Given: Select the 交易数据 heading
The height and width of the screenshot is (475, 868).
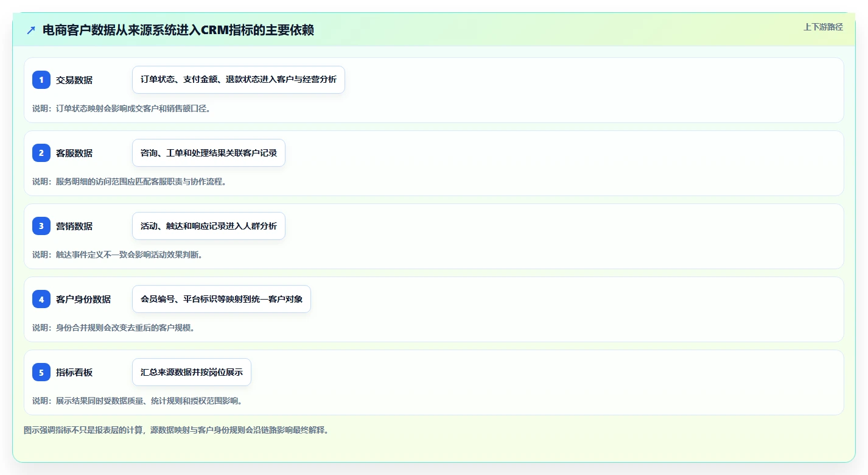Looking at the screenshot, I should 74,80.
